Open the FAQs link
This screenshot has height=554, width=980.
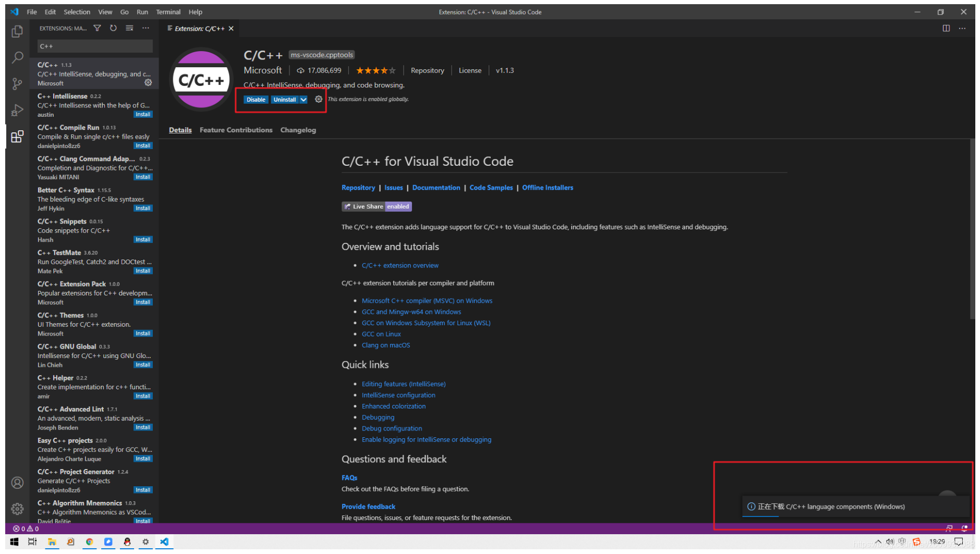tap(349, 477)
